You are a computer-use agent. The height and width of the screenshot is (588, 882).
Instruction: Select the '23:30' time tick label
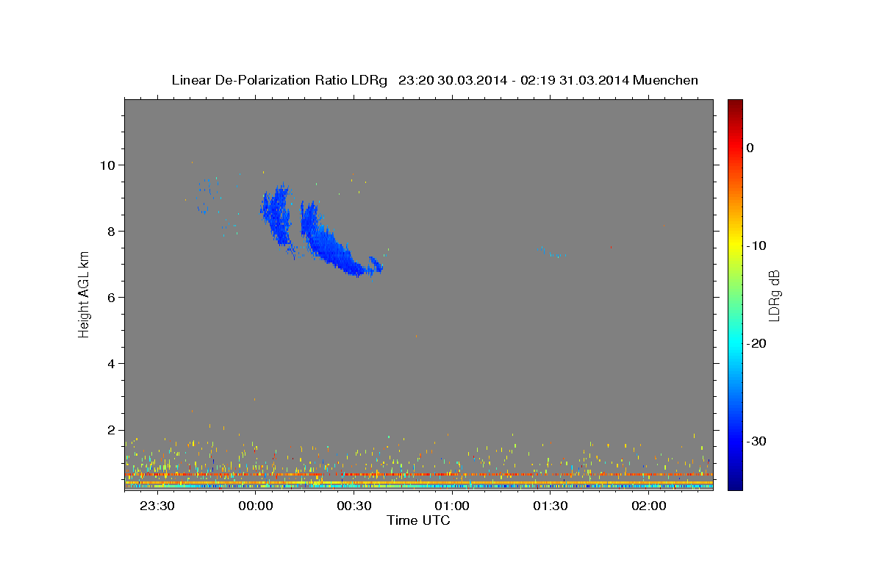coord(157,506)
